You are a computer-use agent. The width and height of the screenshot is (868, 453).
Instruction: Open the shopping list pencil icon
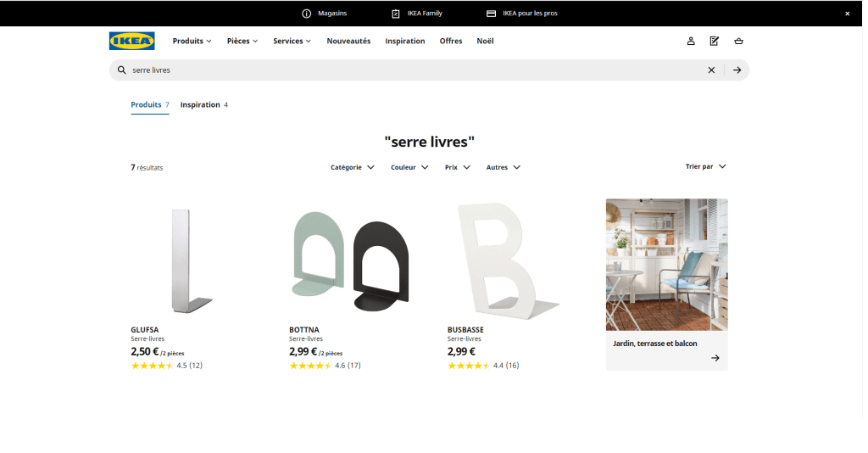pyautogui.click(x=715, y=41)
